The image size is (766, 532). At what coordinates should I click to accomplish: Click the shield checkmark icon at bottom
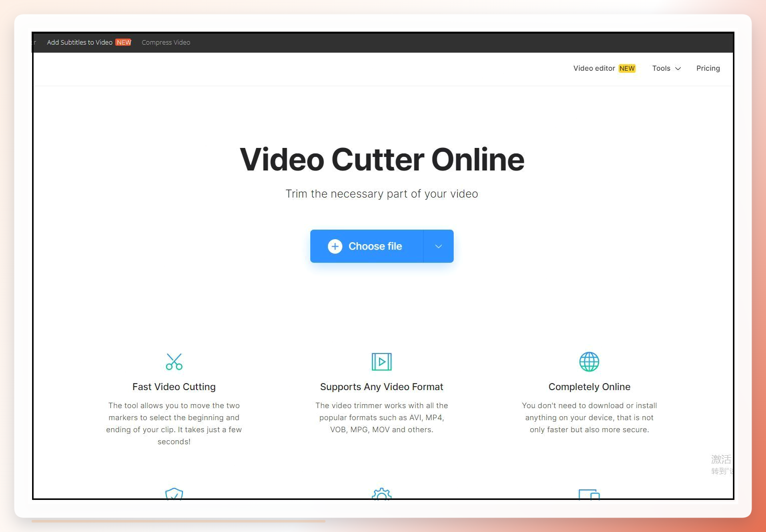click(174, 493)
